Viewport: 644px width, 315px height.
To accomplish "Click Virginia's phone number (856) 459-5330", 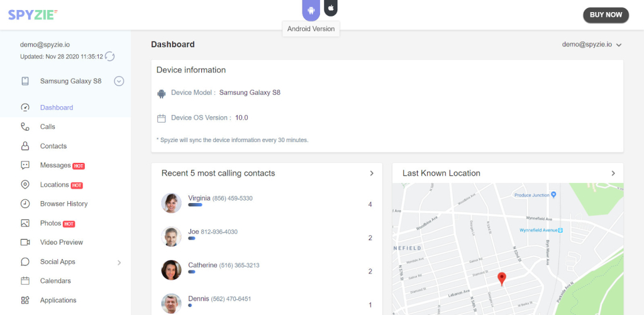I will coord(233,198).
